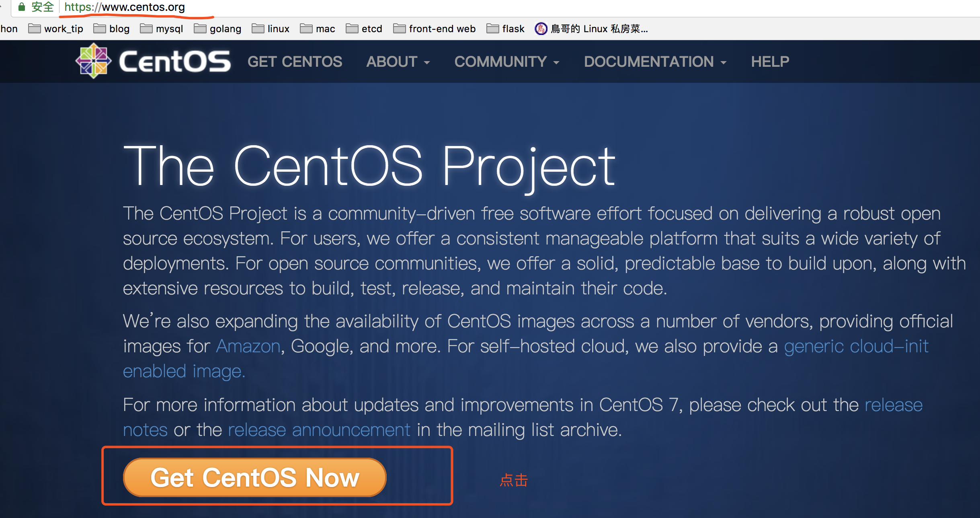Open the flask bookmark folder
This screenshot has width=980, height=518.
click(x=506, y=29)
